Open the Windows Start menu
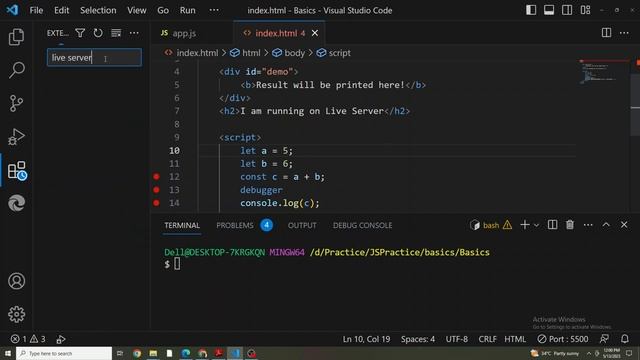 (8, 353)
